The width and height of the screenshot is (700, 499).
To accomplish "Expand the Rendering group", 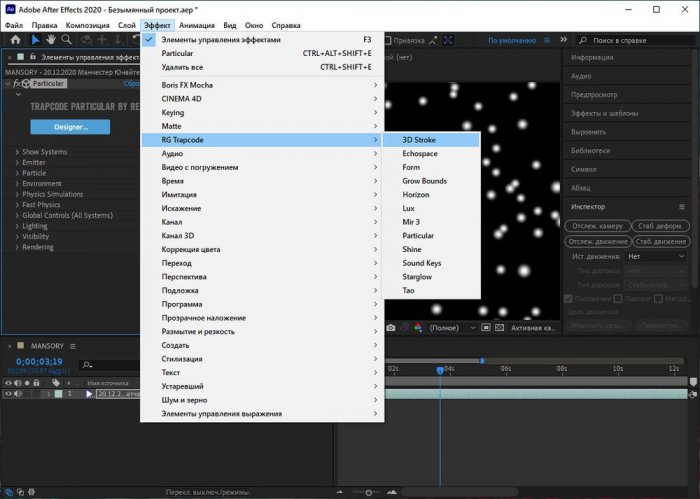I will pyautogui.click(x=17, y=247).
